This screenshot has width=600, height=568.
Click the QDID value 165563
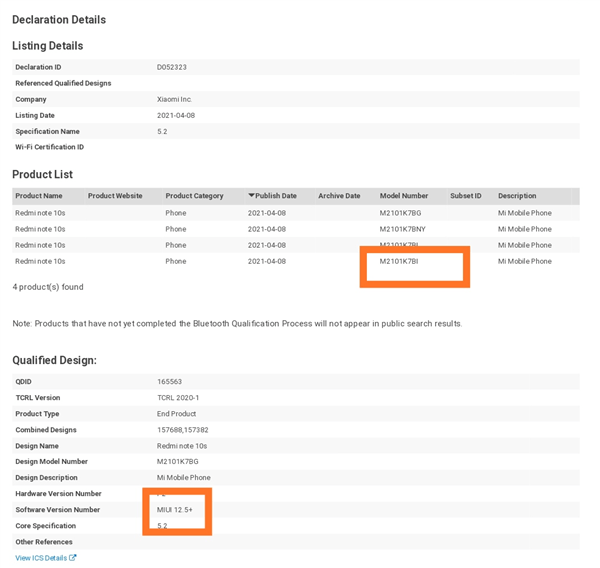(x=169, y=382)
